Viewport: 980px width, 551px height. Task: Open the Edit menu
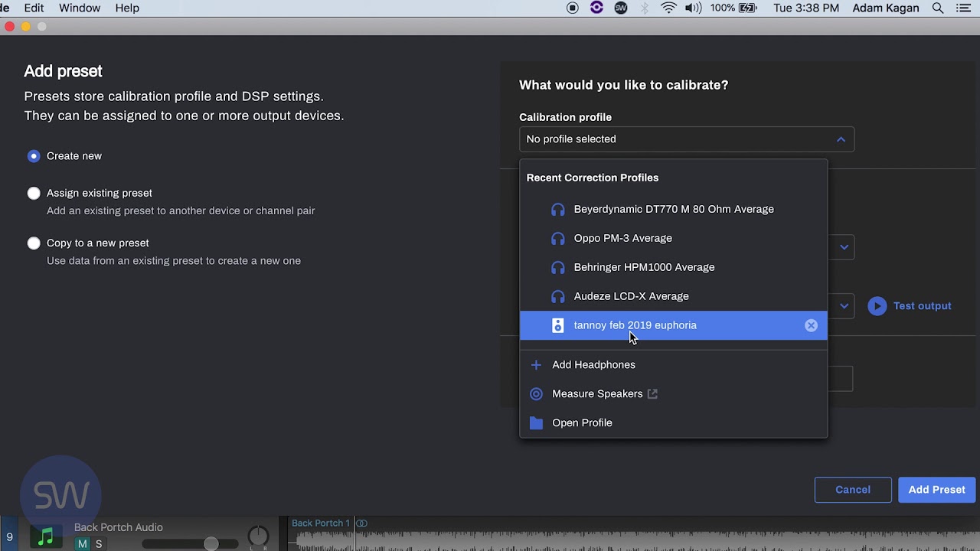[x=34, y=8]
